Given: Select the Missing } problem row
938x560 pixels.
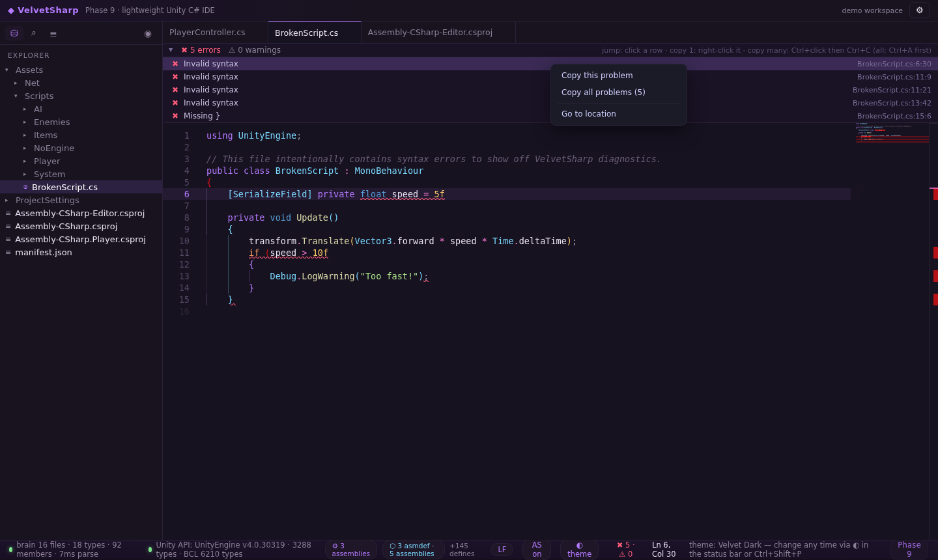Looking at the screenshot, I should click(x=550, y=116).
